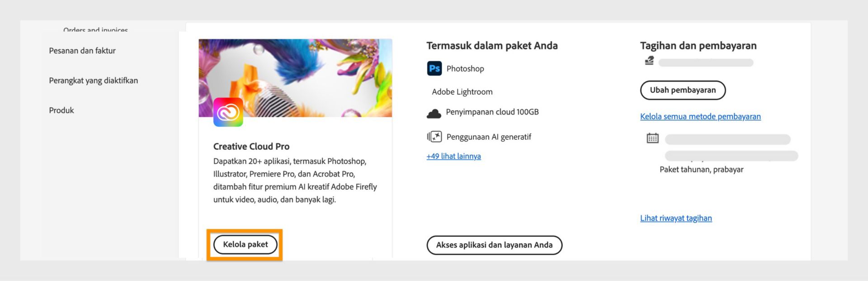Open Pesanan dan faktur from sidebar
The width and height of the screenshot is (868, 281).
tap(82, 50)
